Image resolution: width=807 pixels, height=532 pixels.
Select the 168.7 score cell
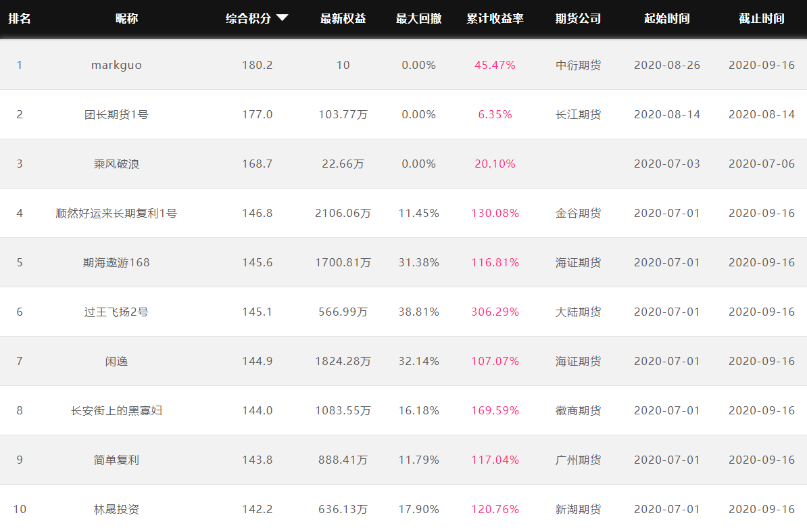click(x=258, y=164)
